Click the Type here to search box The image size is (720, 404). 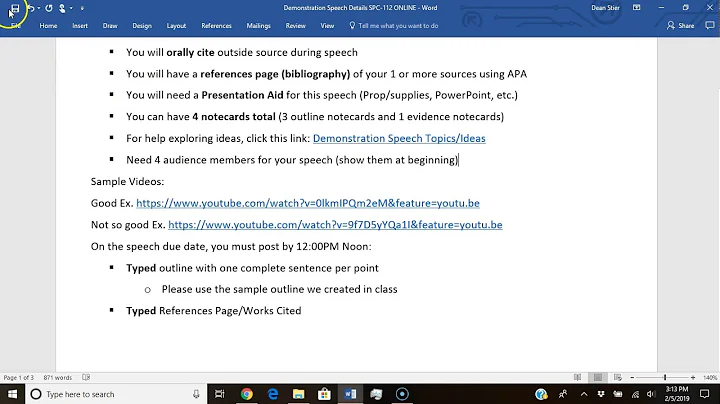click(x=115, y=394)
